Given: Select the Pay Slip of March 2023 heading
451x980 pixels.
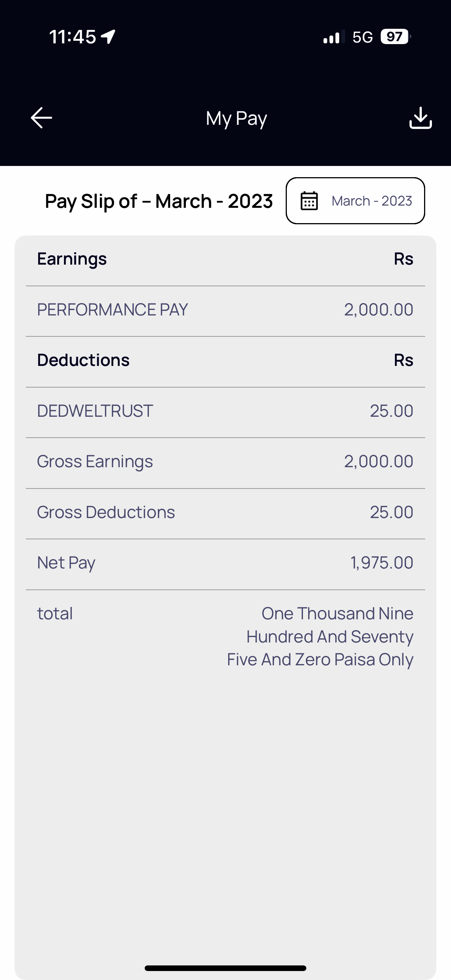Looking at the screenshot, I should 159,201.
